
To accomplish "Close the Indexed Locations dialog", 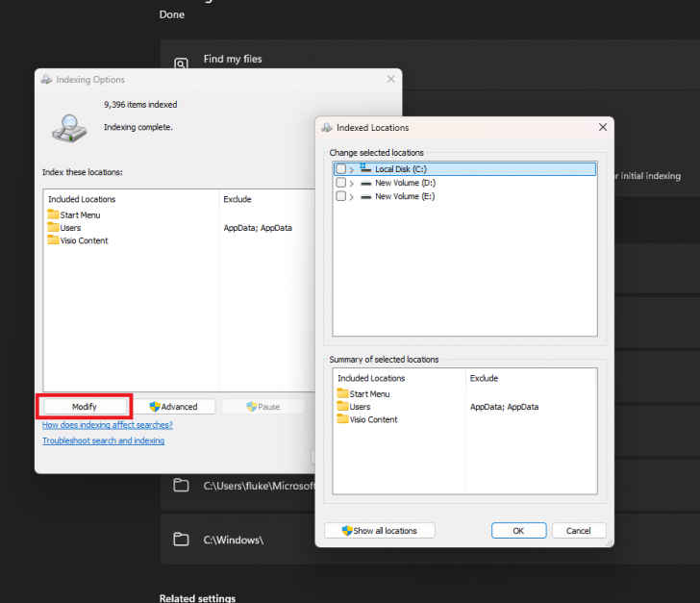I will tap(603, 127).
